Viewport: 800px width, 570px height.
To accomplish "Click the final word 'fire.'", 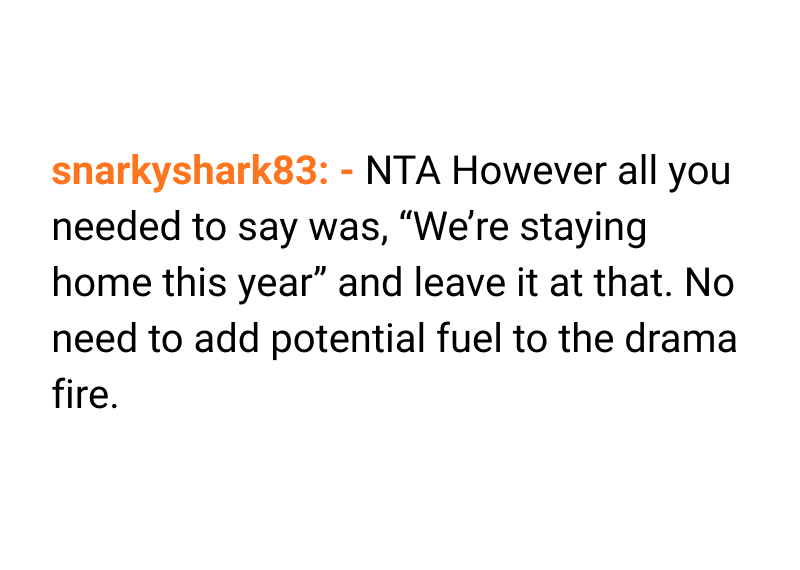I will 85,395.
